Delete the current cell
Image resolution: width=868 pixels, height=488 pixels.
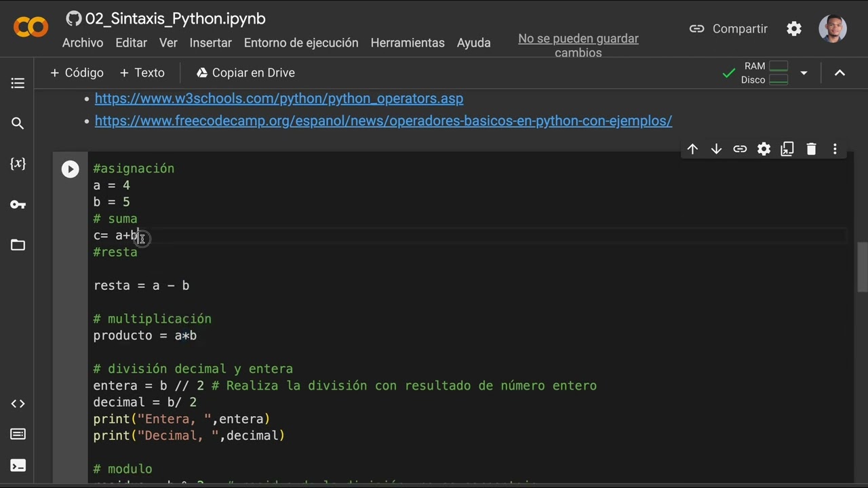(x=811, y=149)
